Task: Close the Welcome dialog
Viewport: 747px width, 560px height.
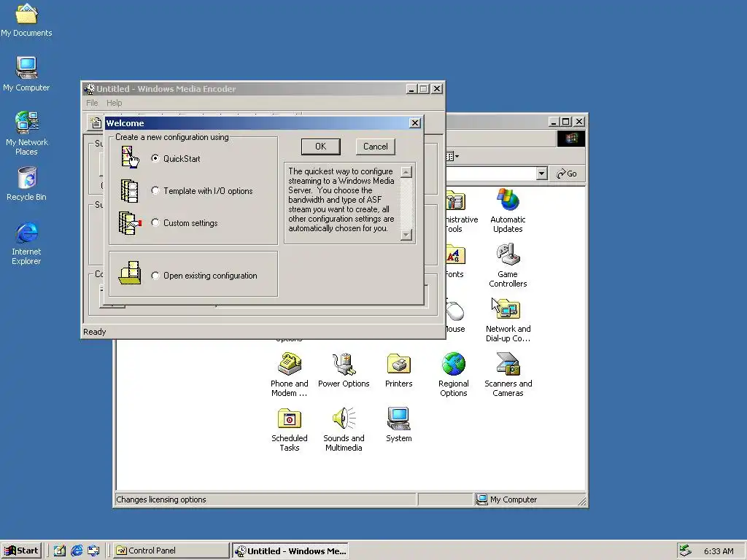Action: (x=415, y=122)
